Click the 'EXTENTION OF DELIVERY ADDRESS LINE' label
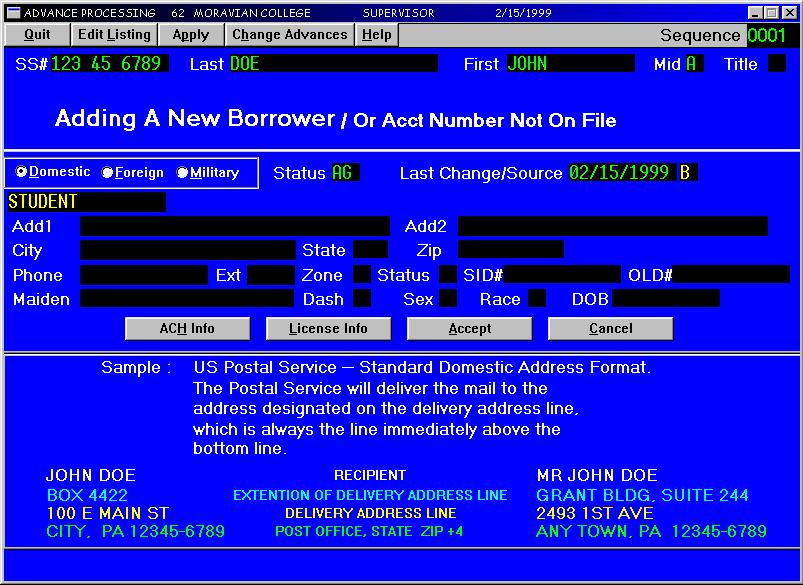Viewport: 803px width, 585px height. point(370,495)
